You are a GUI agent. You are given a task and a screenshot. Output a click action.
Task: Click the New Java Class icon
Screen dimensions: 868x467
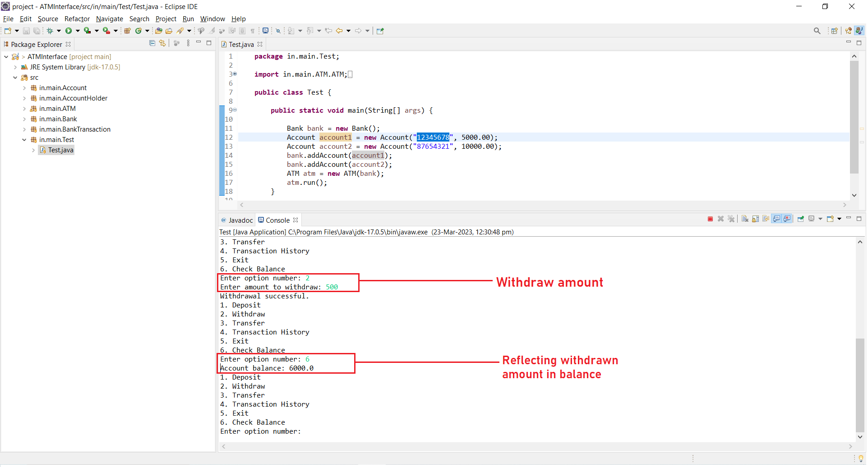(x=139, y=31)
